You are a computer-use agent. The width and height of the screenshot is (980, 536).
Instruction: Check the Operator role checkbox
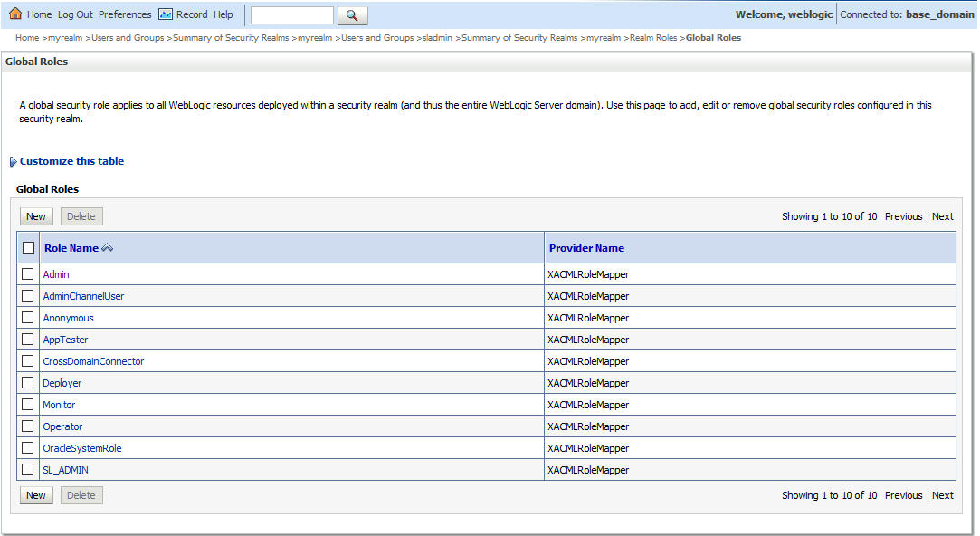click(x=27, y=426)
